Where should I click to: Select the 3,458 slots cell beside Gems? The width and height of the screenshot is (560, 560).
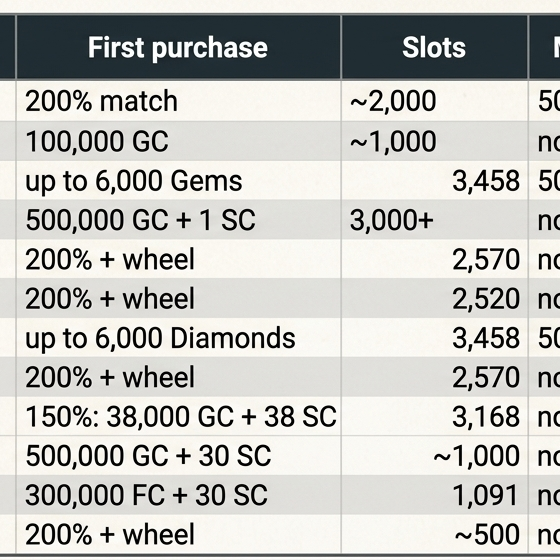point(434,180)
